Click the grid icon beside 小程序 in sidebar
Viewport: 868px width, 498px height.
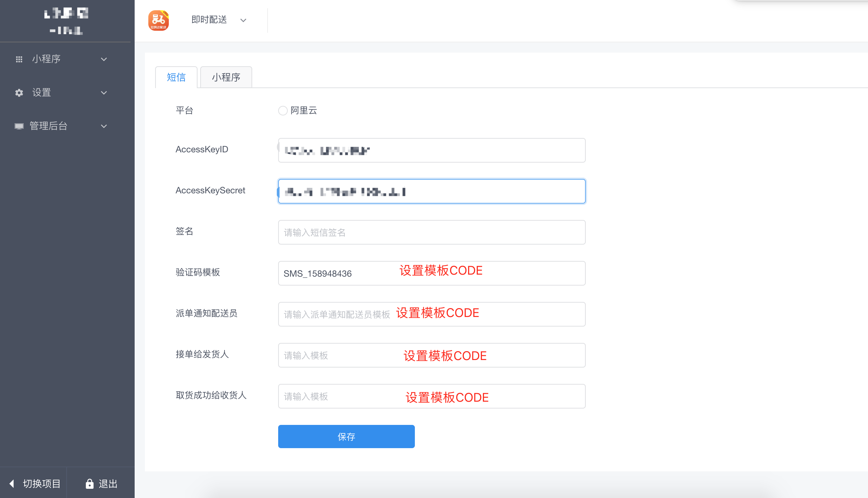click(19, 59)
